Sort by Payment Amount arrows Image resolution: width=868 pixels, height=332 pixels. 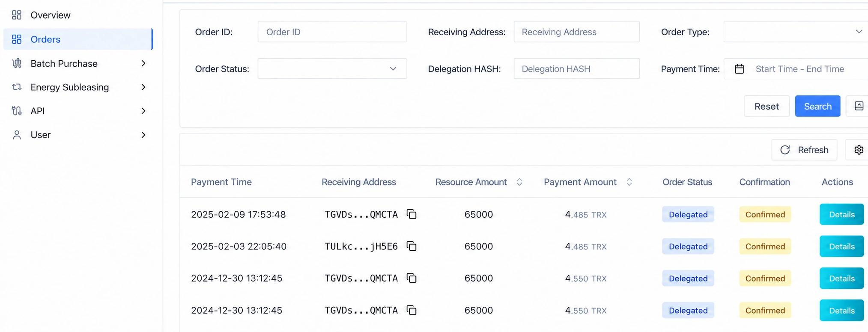click(629, 182)
